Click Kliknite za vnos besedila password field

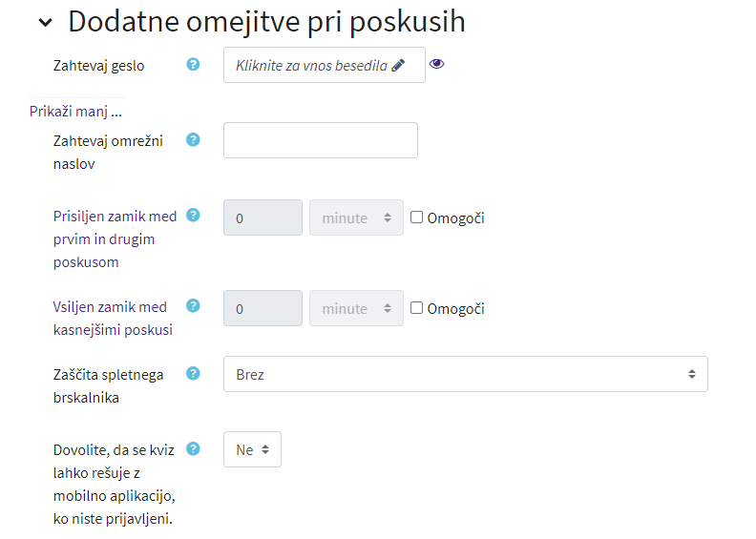coord(324,65)
